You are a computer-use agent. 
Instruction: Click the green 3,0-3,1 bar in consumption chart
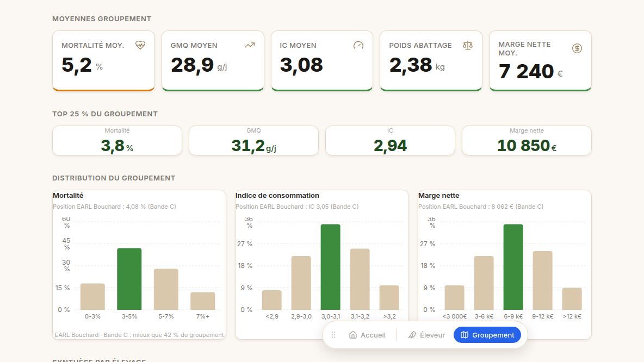click(x=331, y=267)
